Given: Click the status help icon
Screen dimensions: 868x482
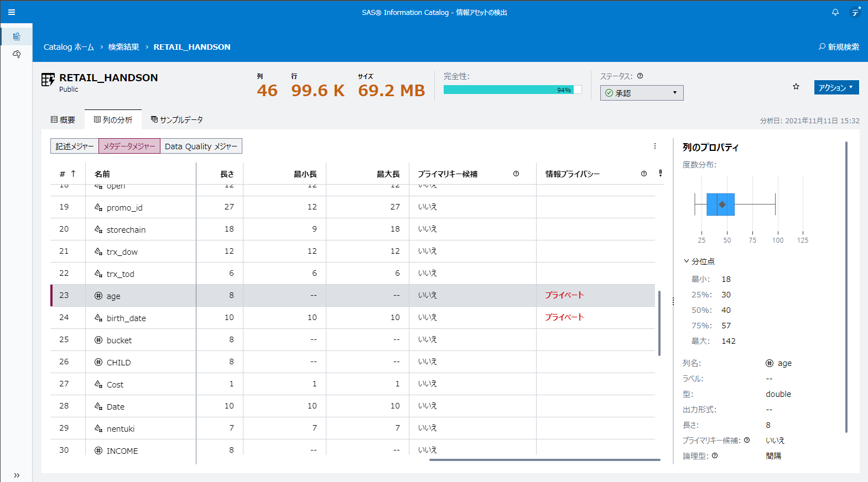Looking at the screenshot, I should pos(640,76).
